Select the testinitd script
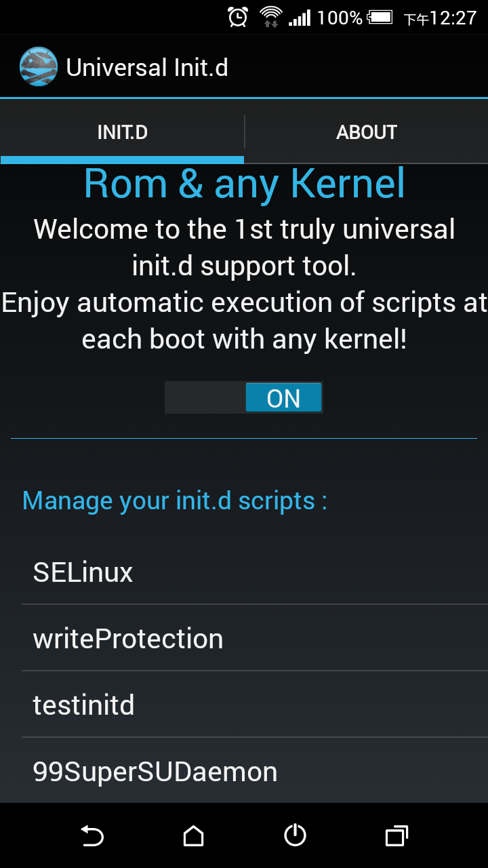Image resolution: width=488 pixels, height=868 pixels. (255, 705)
